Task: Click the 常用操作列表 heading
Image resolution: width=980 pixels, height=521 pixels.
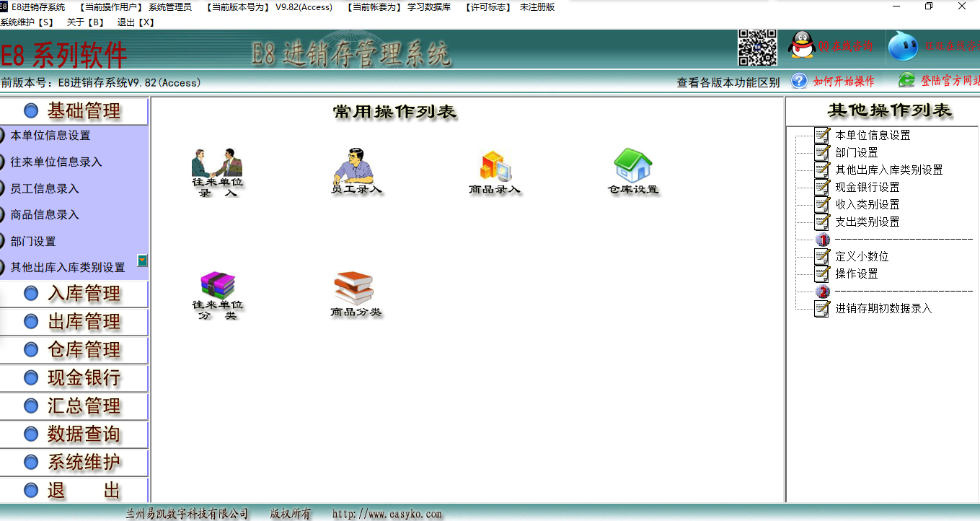Action: point(395,112)
